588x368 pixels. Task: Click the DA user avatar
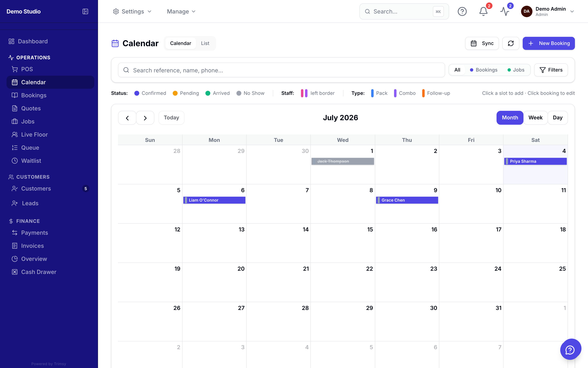[527, 11]
